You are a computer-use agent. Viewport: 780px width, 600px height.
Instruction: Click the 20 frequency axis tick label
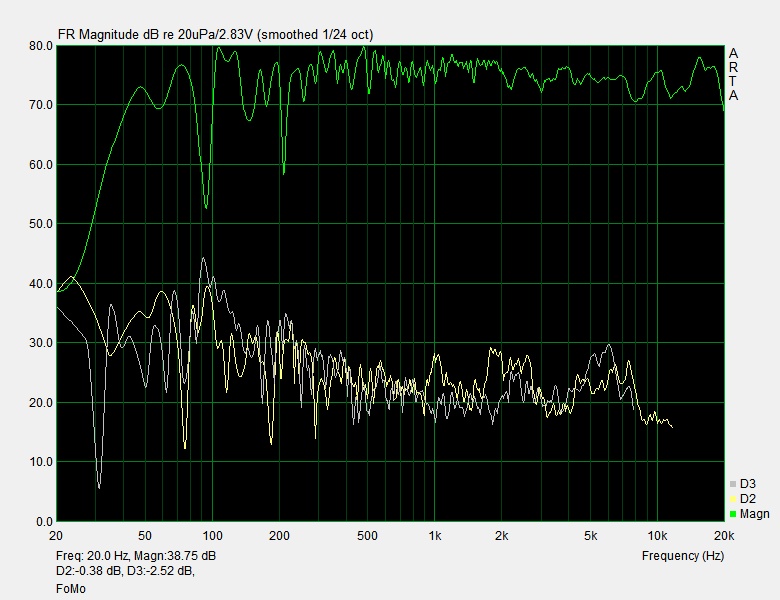pyautogui.click(x=56, y=536)
